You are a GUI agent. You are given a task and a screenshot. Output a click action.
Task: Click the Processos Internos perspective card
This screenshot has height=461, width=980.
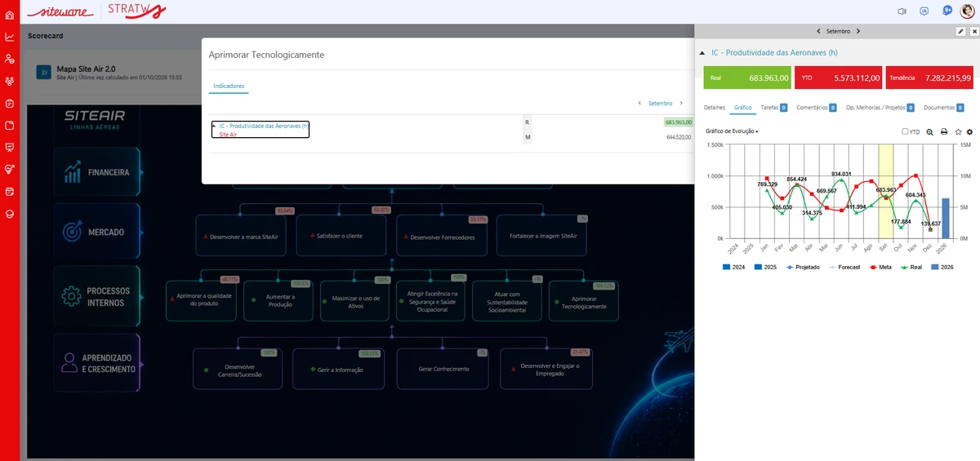(x=97, y=296)
